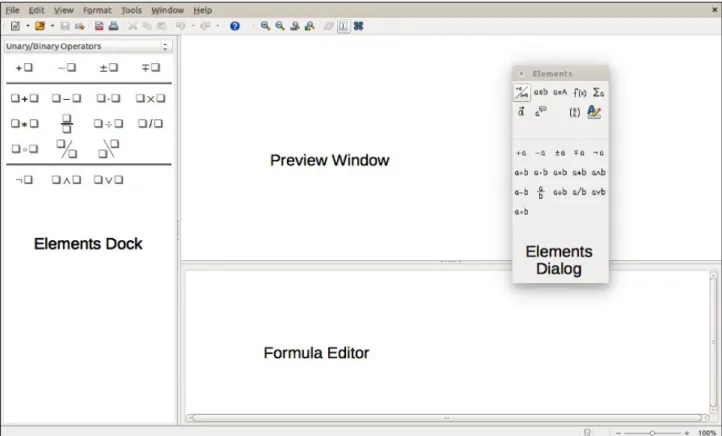Insert wide slash operator in Elements Dock
This screenshot has width=722, height=436.
pyautogui.click(x=67, y=149)
